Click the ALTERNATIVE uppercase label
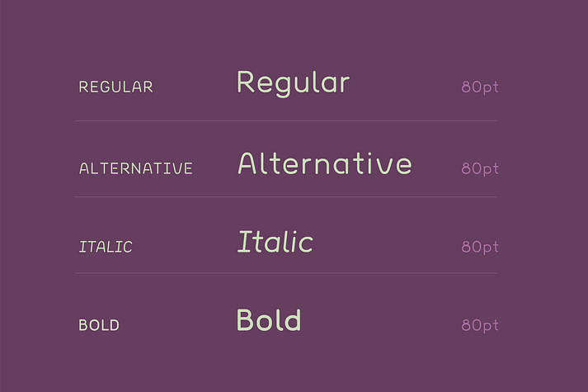Viewport: 588px width, 392px height. 136,168
